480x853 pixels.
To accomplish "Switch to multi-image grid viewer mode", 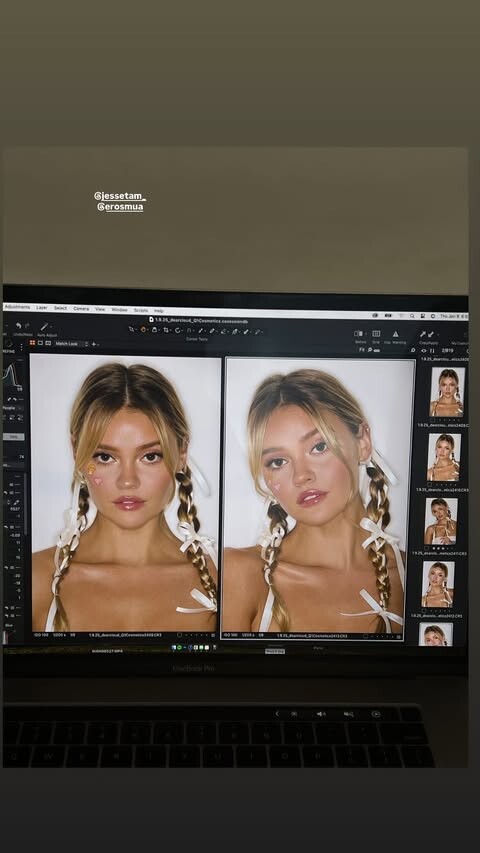I will click(x=32, y=343).
